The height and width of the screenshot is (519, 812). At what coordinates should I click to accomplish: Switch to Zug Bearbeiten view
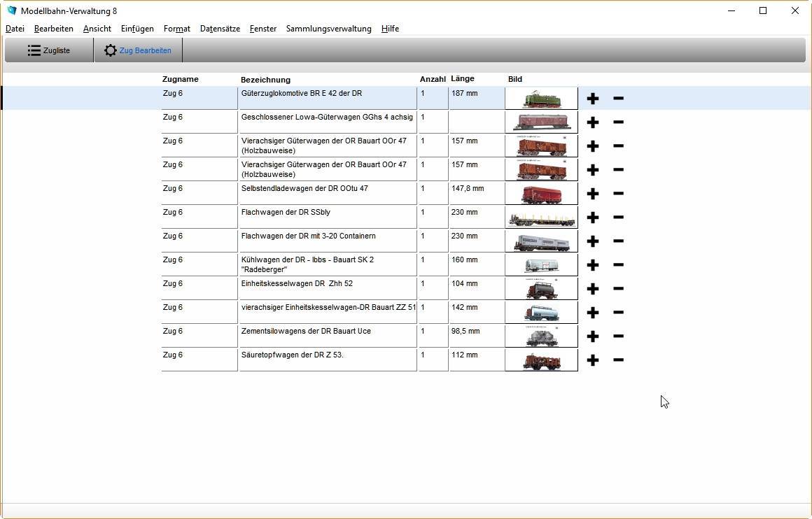click(138, 50)
